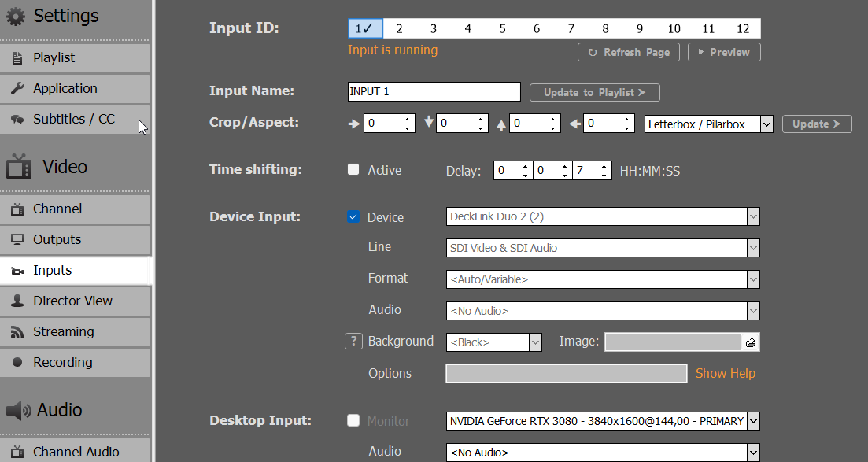Enable the Time shifting Active checkbox
The image size is (868, 462).
pyautogui.click(x=353, y=169)
